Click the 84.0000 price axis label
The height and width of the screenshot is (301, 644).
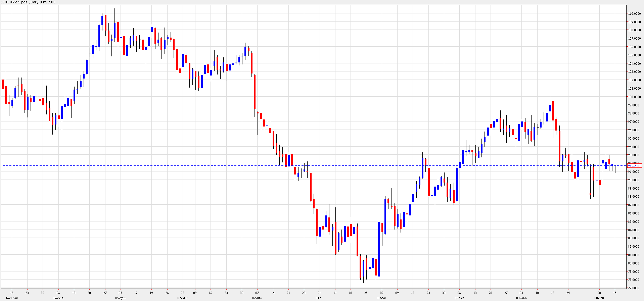point(634,230)
